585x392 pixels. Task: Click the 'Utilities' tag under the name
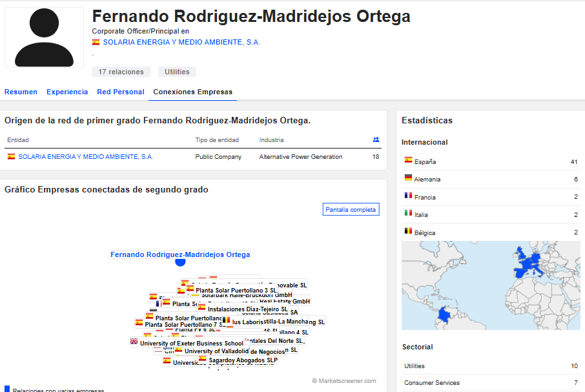coord(177,72)
